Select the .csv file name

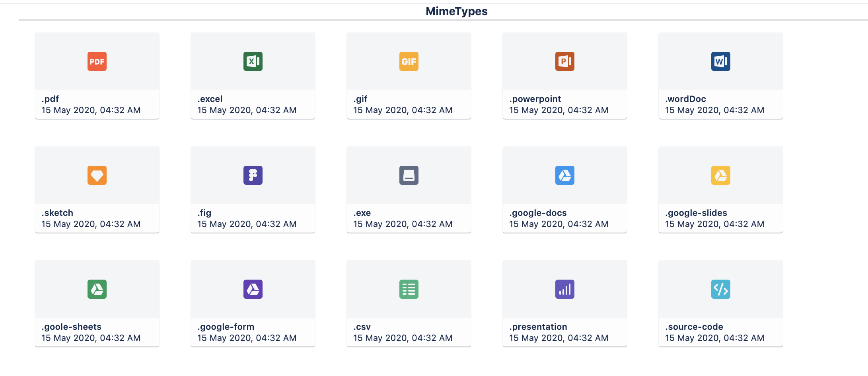pyautogui.click(x=362, y=327)
